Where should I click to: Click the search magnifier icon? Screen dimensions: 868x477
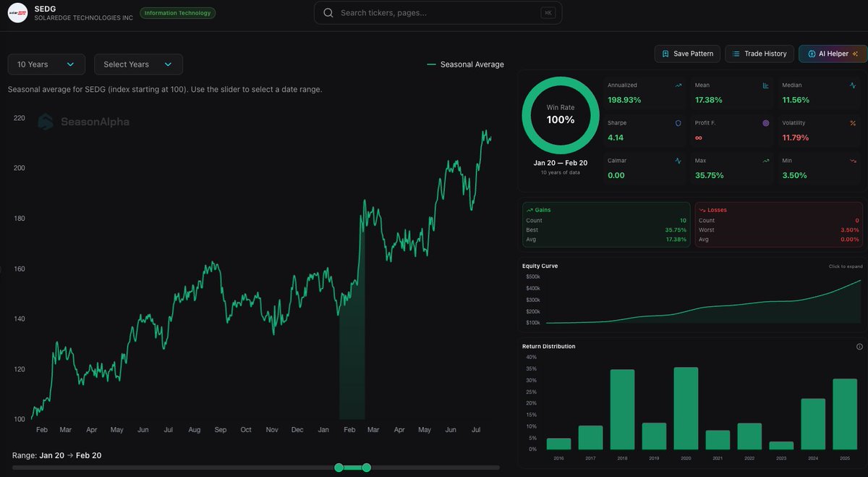(328, 13)
